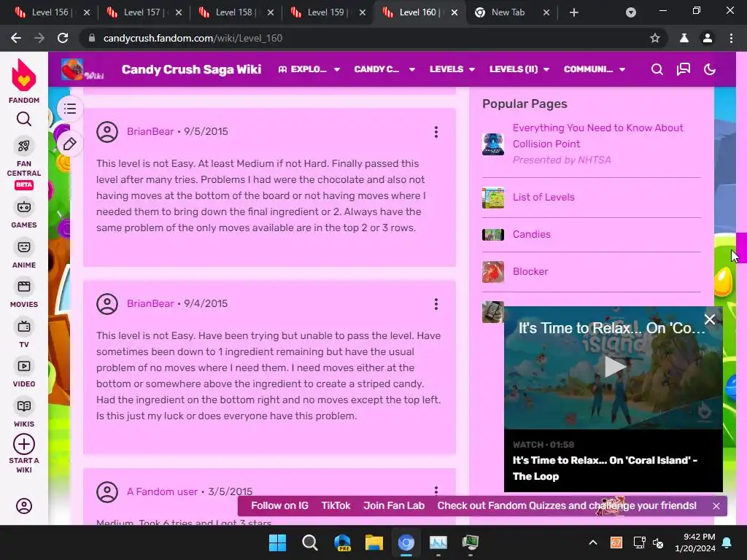
Task: Expand the Candy C... dropdown menu
Action: 384,69
